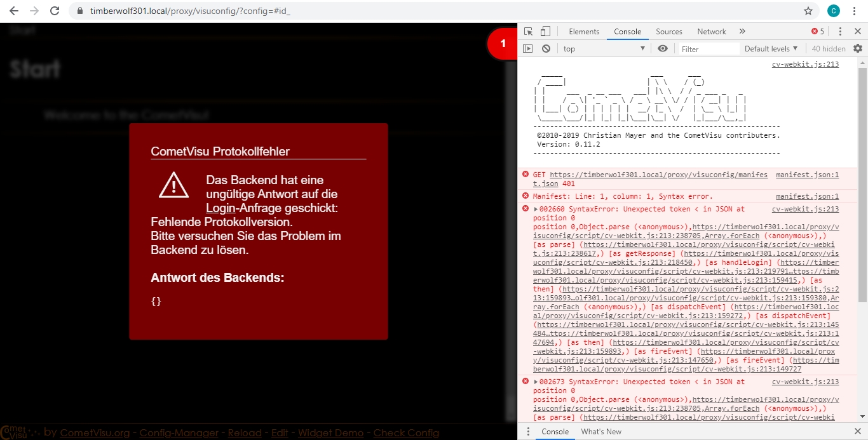Open the console settings gear

(858, 49)
